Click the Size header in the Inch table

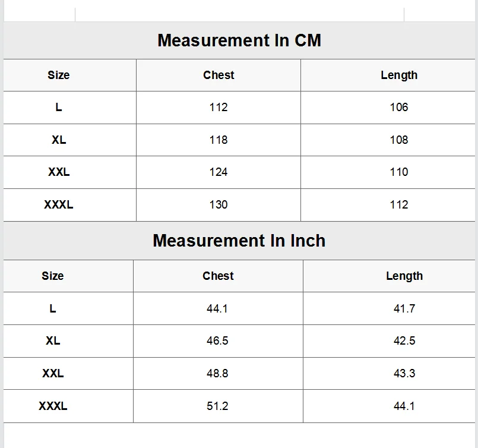coord(52,276)
